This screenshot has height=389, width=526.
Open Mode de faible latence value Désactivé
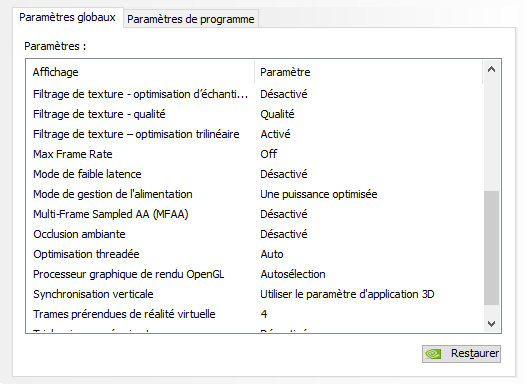coord(284,174)
